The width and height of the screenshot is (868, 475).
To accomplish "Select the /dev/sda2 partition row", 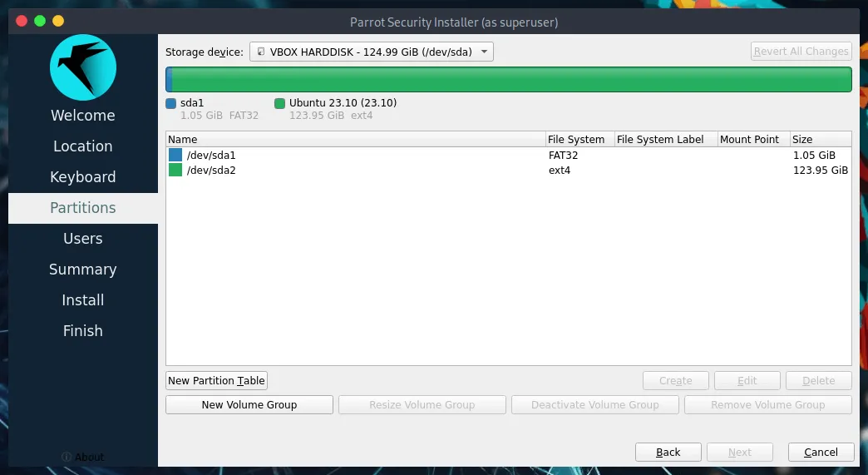I will [508, 170].
